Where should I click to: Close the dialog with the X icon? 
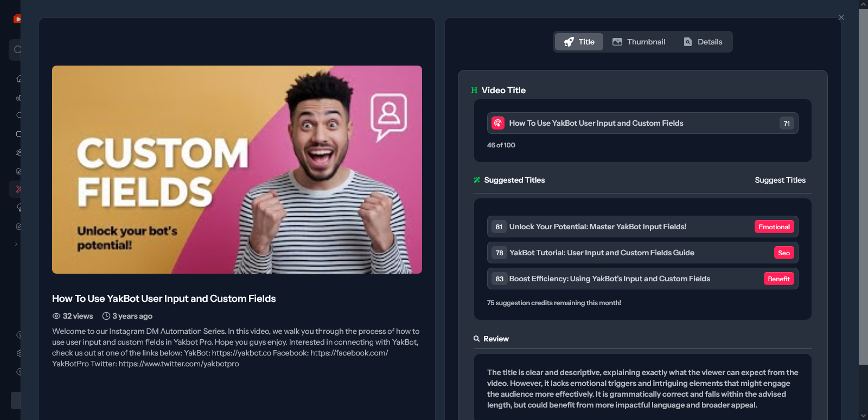point(841,17)
